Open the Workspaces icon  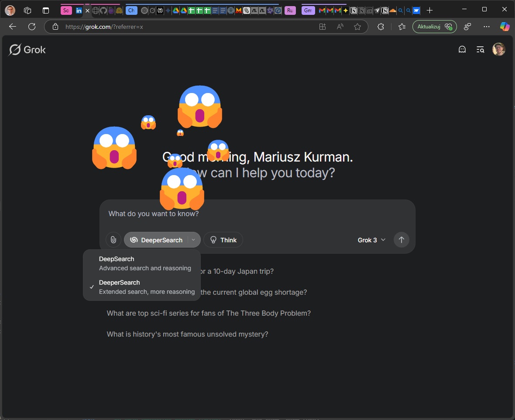27,10
